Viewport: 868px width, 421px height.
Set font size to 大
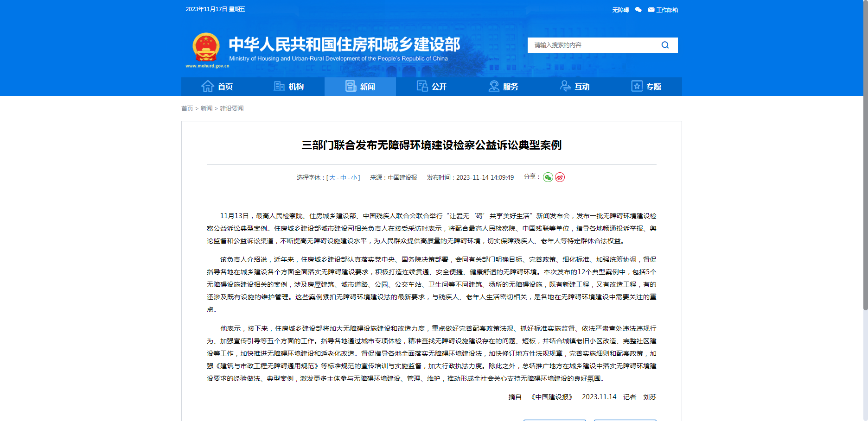click(x=332, y=177)
